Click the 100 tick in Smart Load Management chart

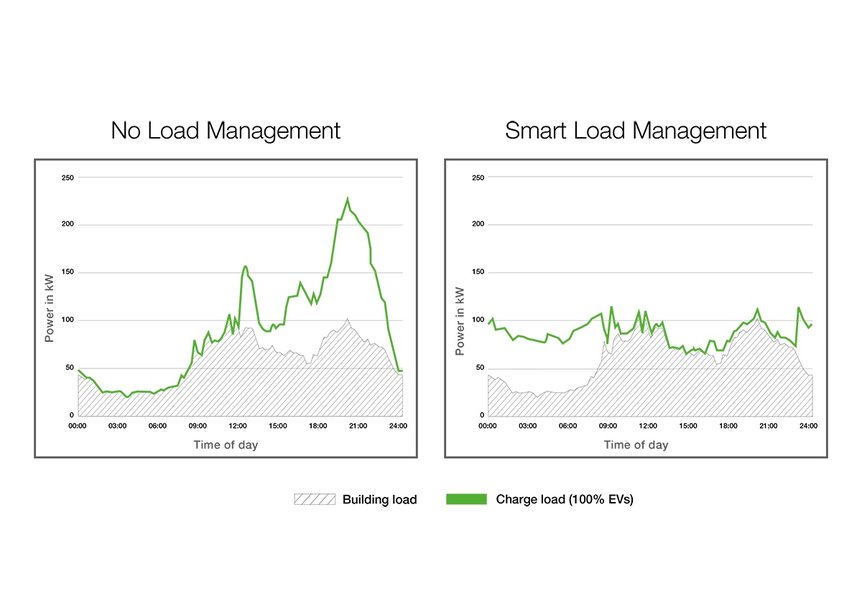click(478, 320)
